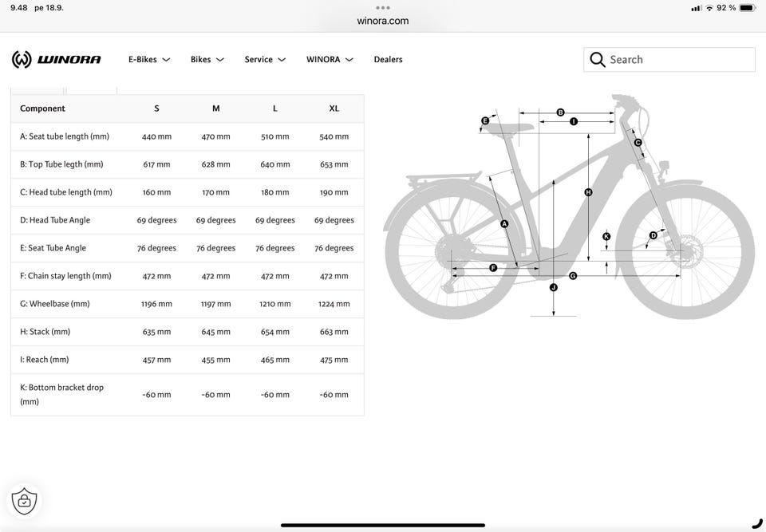This screenshot has width=766, height=532.
Task: Open the Service dropdown menu
Action: [x=265, y=60]
